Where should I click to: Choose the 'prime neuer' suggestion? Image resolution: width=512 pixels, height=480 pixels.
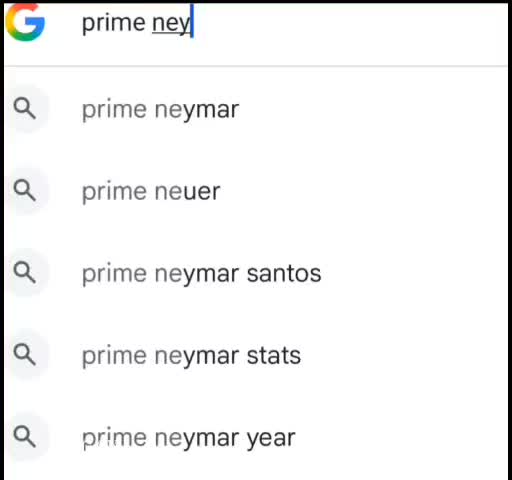(256, 191)
